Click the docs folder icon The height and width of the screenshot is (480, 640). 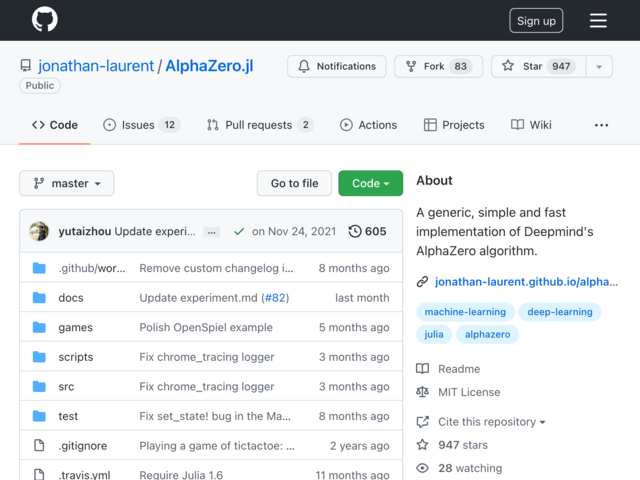(x=39, y=298)
